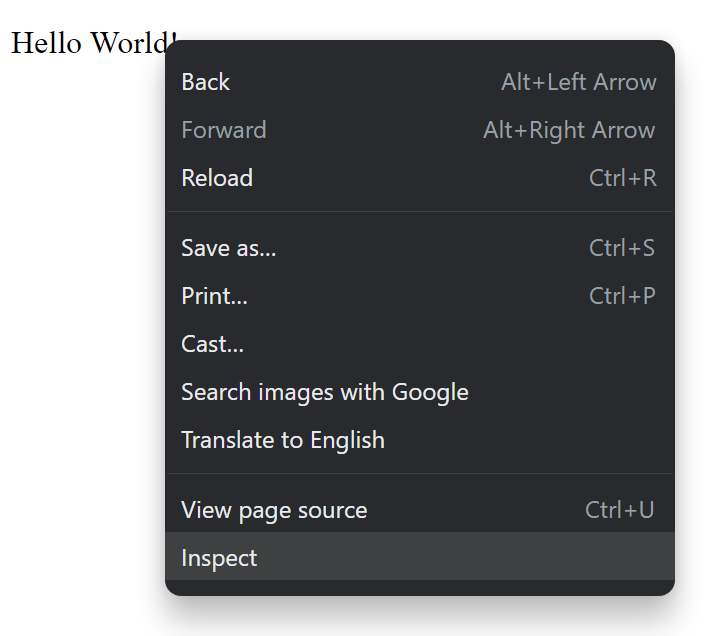Select Translate to English

420,440
